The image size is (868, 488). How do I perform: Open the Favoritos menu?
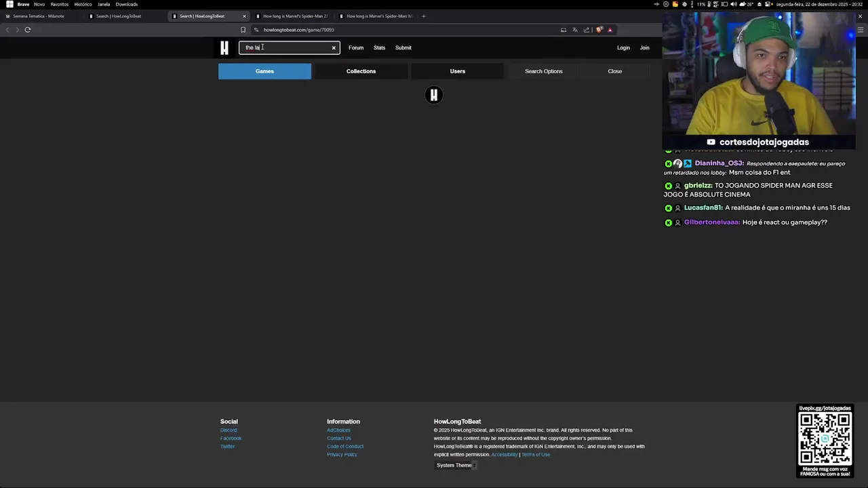tap(60, 4)
